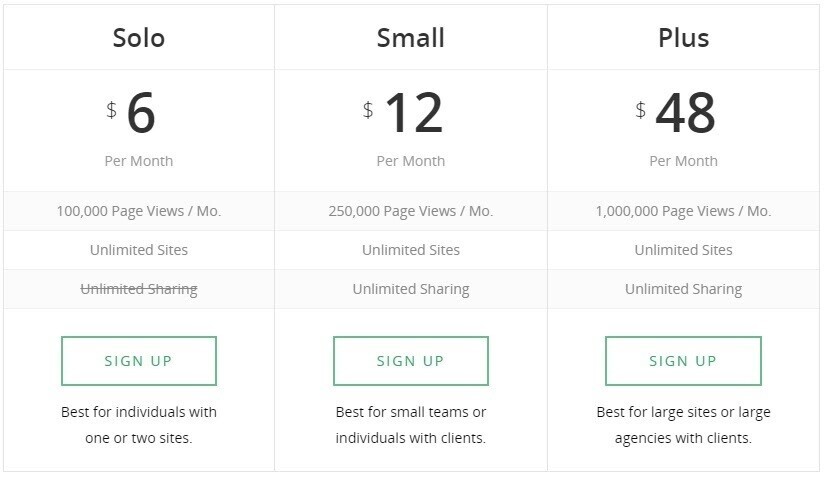Screen dimensions: 825x478
Task: Click Sign Up for the Solo plan
Action: click(x=139, y=361)
